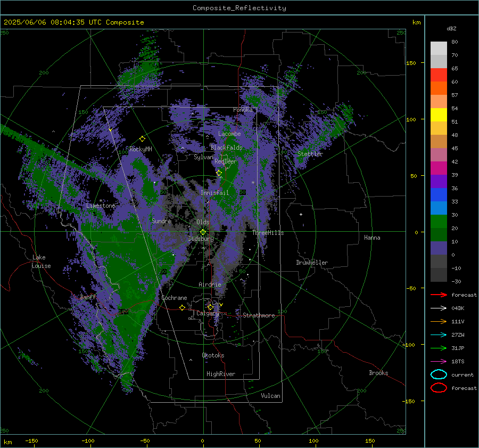Click the yellow diamond marker below Cochrane
This screenshot has width=479, height=448.
click(182, 307)
